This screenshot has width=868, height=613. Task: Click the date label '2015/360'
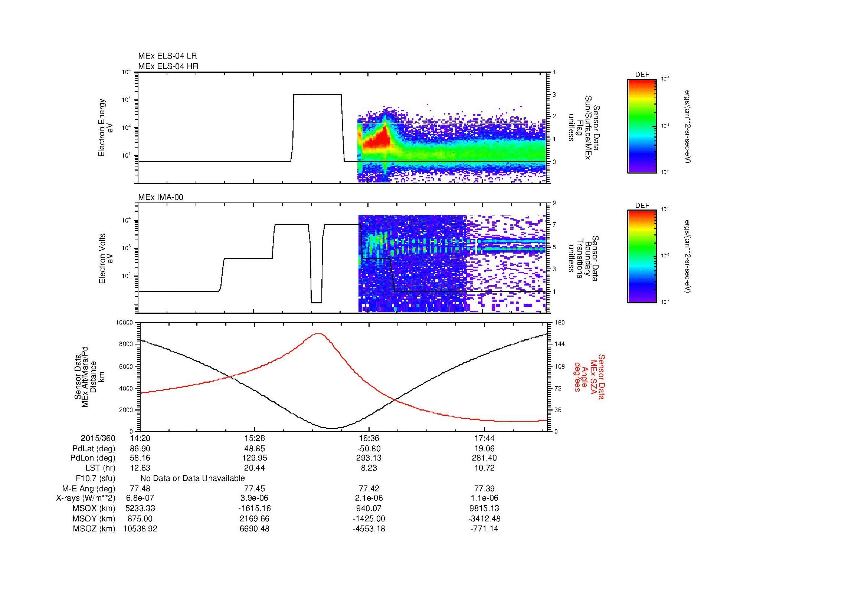[98, 438]
